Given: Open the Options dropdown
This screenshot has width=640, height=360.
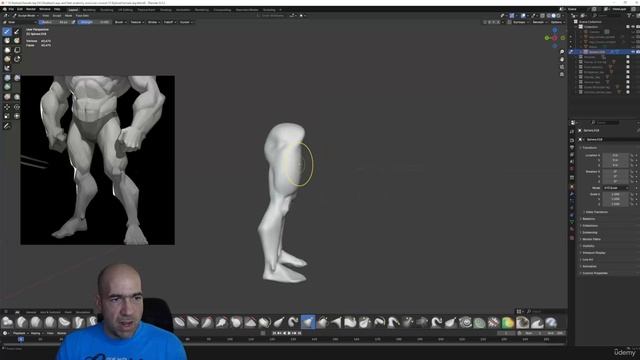Looking at the screenshot, I should coord(557,22).
